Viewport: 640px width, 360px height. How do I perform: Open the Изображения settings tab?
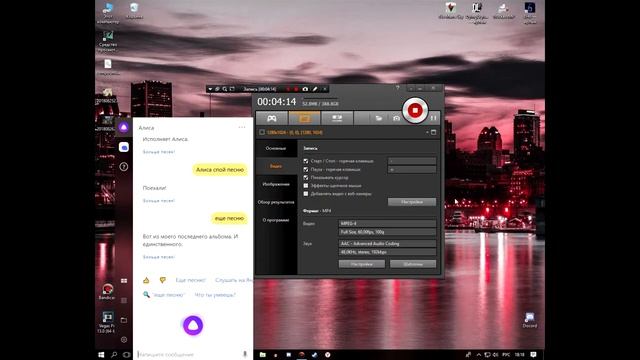tap(276, 184)
